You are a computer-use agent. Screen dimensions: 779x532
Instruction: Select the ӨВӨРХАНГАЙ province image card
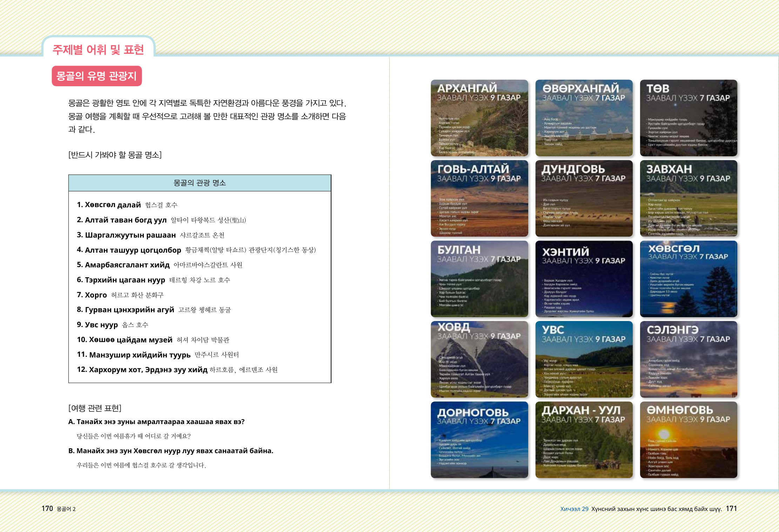pos(584,118)
